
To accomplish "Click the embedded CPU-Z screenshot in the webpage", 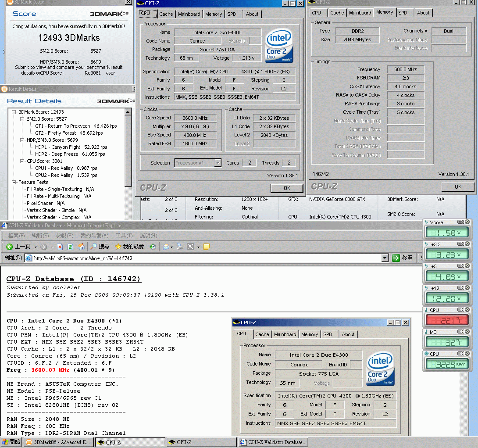I will (x=321, y=377).
